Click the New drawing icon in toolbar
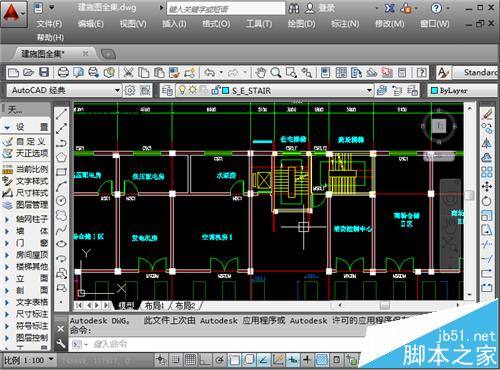This screenshot has height=370, width=500. coord(13,72)
